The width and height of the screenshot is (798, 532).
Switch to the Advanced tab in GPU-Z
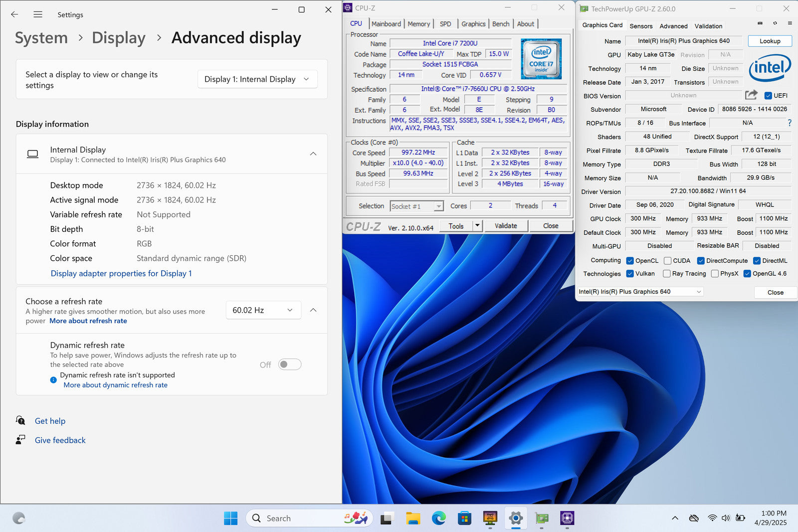click(x=673, y=26)
